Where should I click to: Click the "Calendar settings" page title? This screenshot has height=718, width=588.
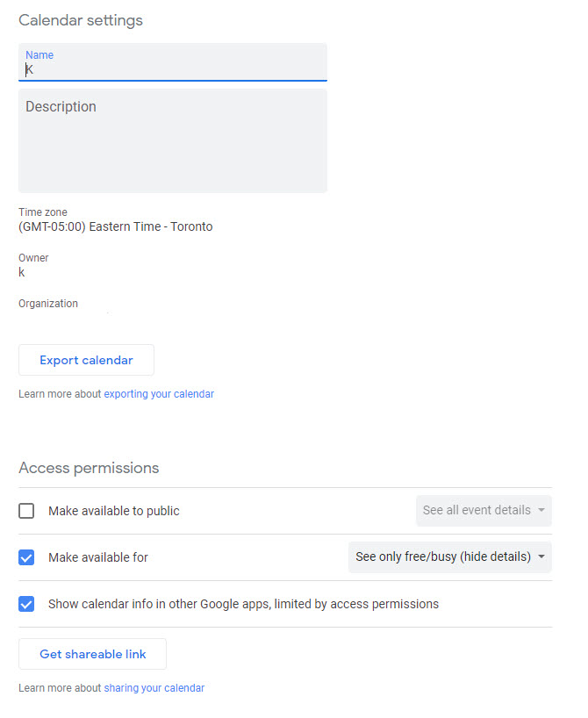click(80, 19)
